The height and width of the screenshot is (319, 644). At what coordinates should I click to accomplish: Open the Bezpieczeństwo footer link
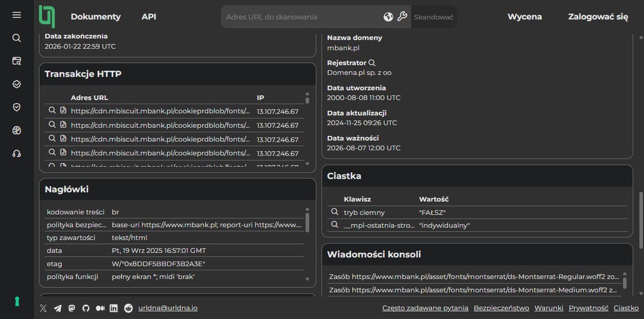pyautogui.click(x=500, y=308)
